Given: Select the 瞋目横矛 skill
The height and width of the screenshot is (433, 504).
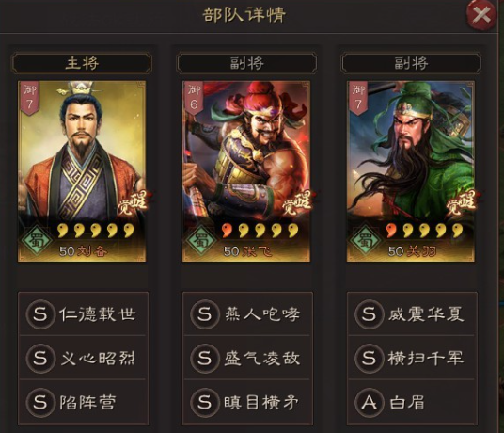Looking at the screenshot, I should coord(247,402).
